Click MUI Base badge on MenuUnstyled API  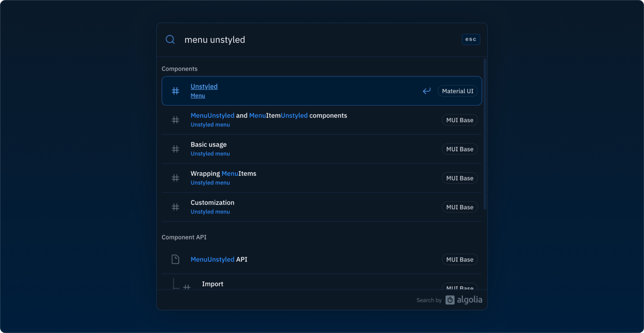[459, 259]
